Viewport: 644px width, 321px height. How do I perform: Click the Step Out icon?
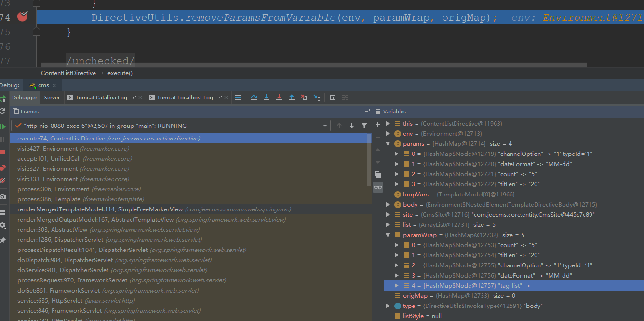point(292,98)
